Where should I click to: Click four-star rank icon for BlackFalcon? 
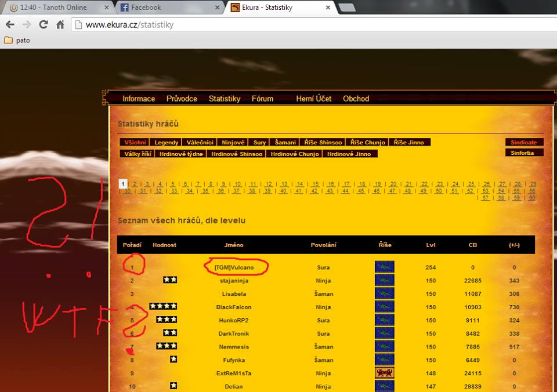click(x=162, y=306)
